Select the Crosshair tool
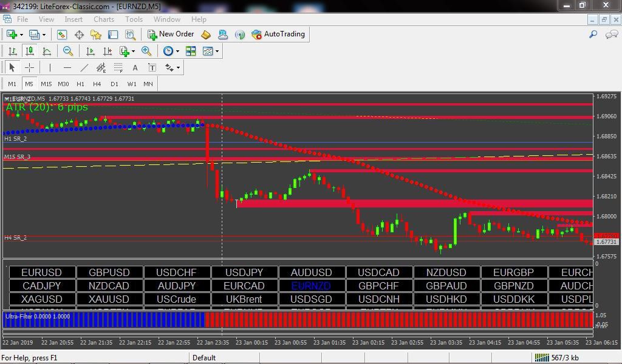This screenshot has height=364, width=622. tap(29, 68)
